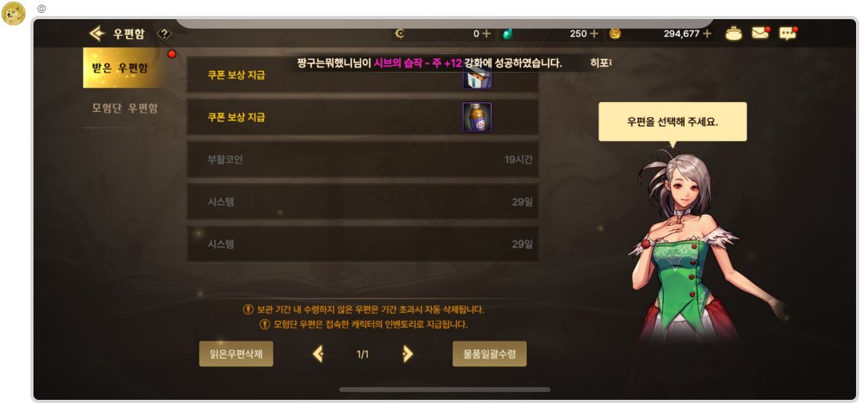Select the 부활코인 mail entry
The width and height of the screenshot is (868, 403).
coord(362,160)
